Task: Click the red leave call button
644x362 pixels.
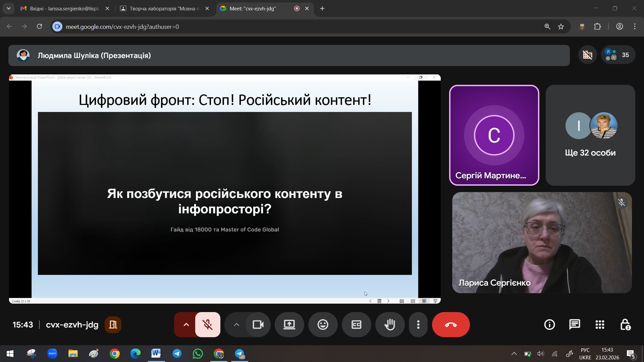Action: pos(450,324)
